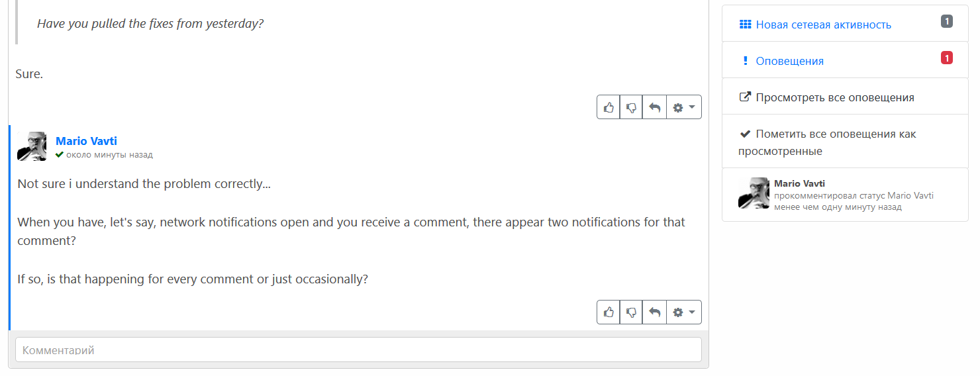Expand gear menu on Mario Vavti's comment

coord(683,312)
